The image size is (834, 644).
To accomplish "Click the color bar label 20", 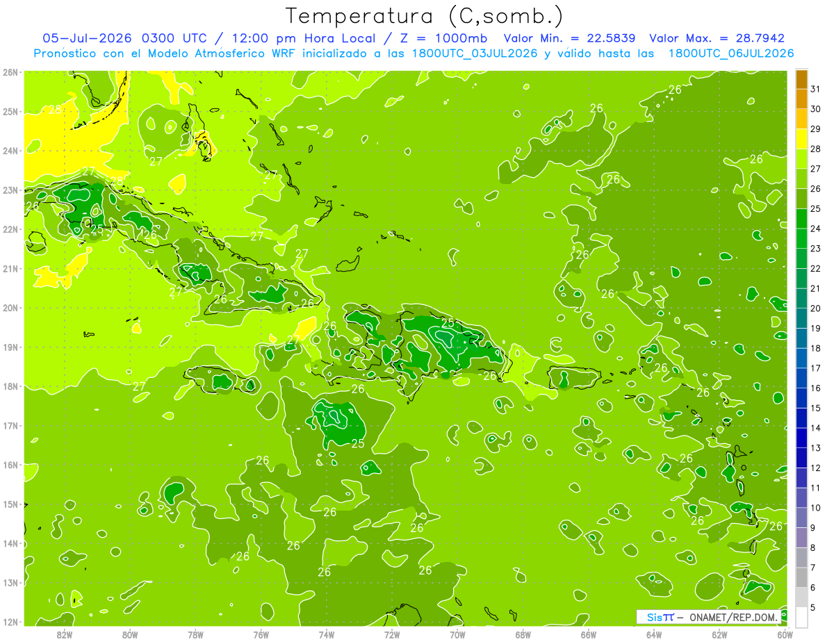I will click(x=816, y=308).
